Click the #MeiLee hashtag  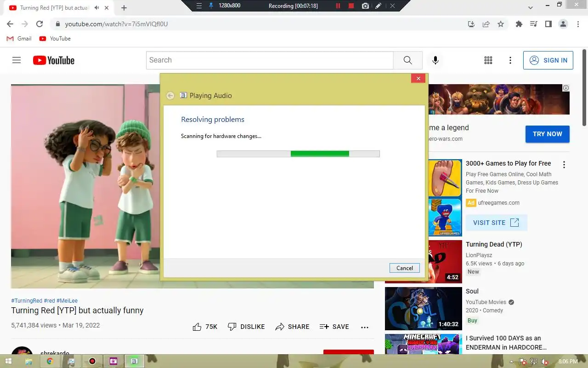[x=67, y=301]
